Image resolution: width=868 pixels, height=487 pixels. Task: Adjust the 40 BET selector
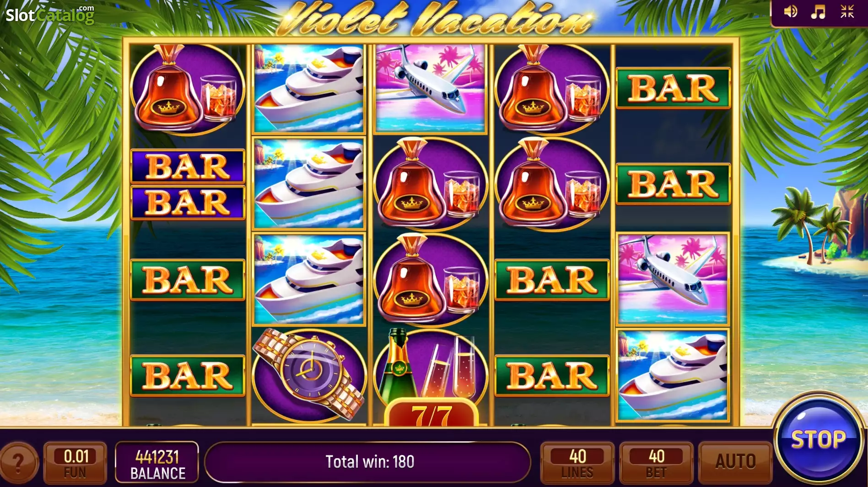tap(656, 462)
